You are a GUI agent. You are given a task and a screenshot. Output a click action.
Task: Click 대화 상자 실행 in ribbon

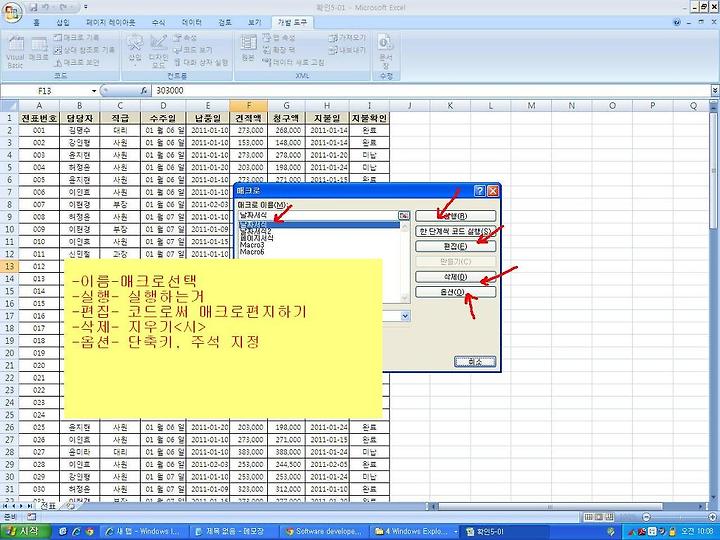pyautogui.click(x=201, y=62)
